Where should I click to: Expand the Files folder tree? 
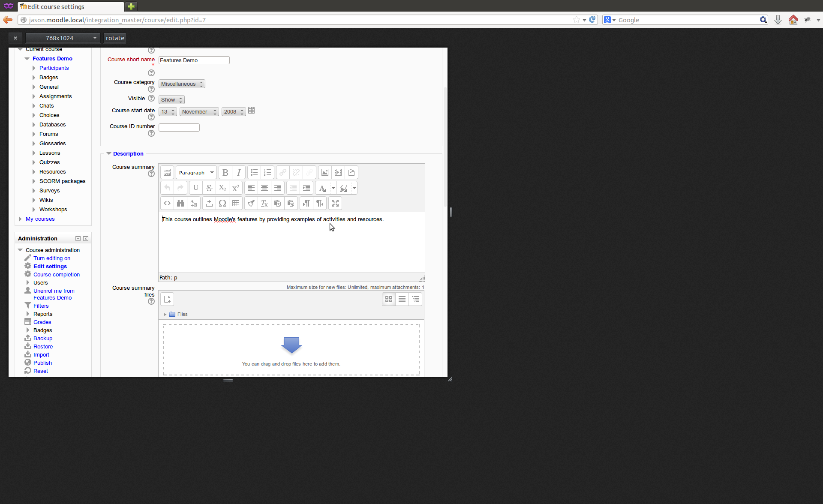(x=165, y=315)
